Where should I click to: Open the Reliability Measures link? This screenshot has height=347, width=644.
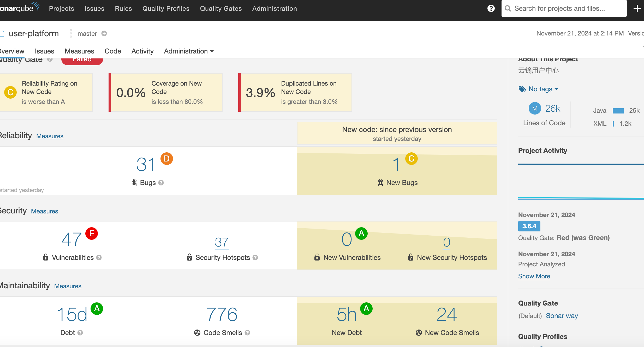(50, 136)
